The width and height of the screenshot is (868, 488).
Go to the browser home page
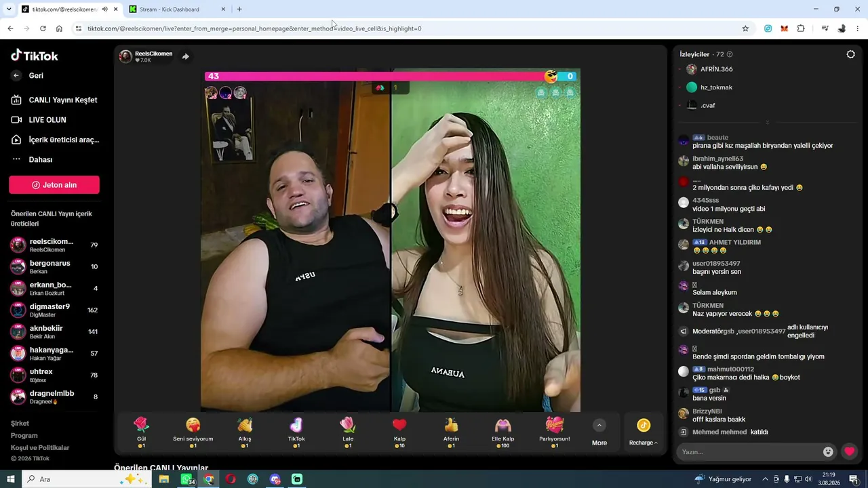coord(59,28)
